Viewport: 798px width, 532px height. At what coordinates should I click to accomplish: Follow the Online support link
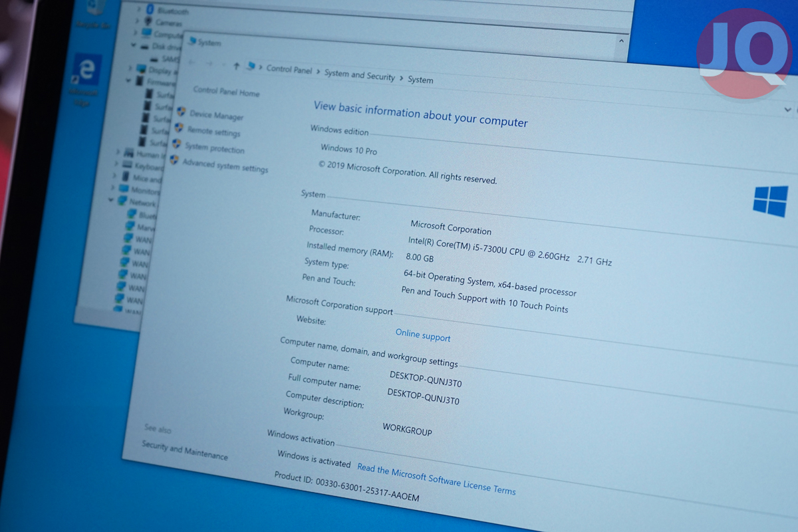423,335
